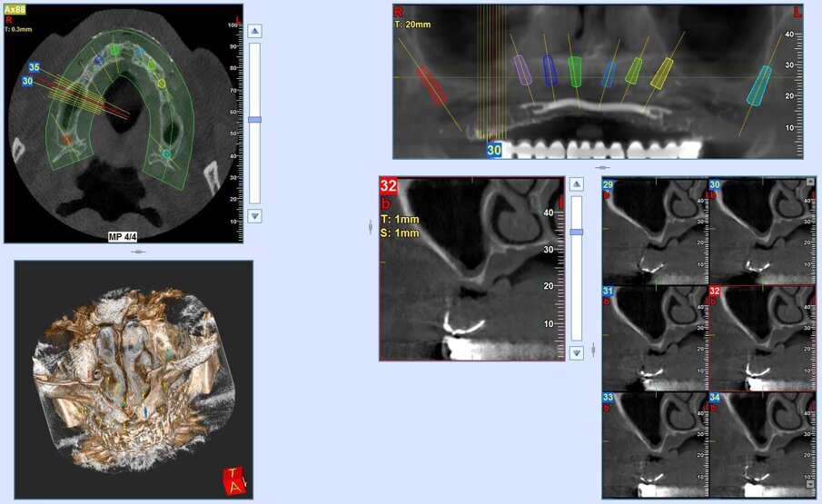Click the cross-section view scroll down arrow
This screenshot has width=822, height=504.
(x=576, y=352)
